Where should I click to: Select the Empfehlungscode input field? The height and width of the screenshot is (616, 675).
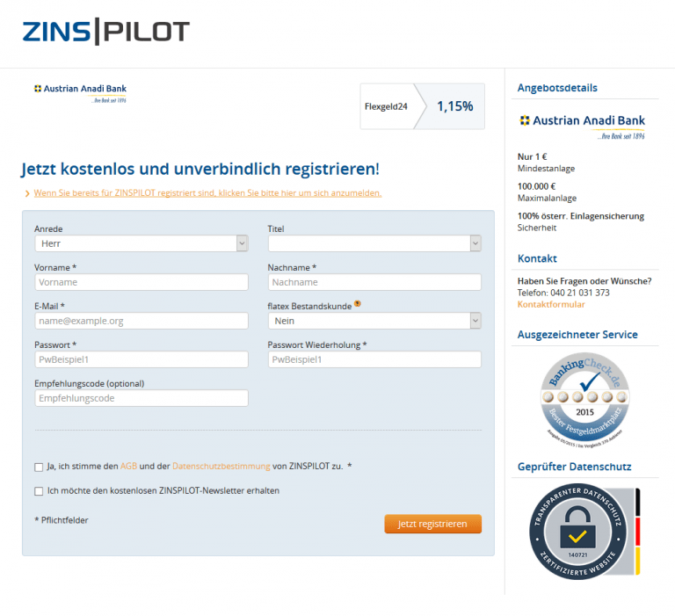point(142,398)
